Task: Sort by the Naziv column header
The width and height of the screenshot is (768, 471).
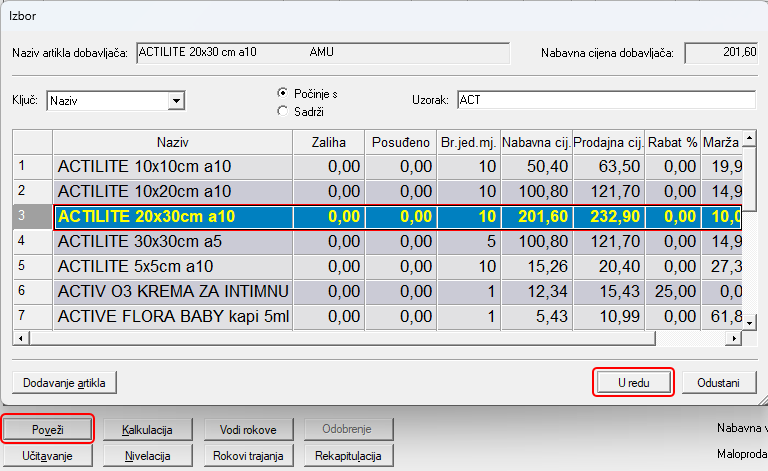Action: click(x=172, y=142)
